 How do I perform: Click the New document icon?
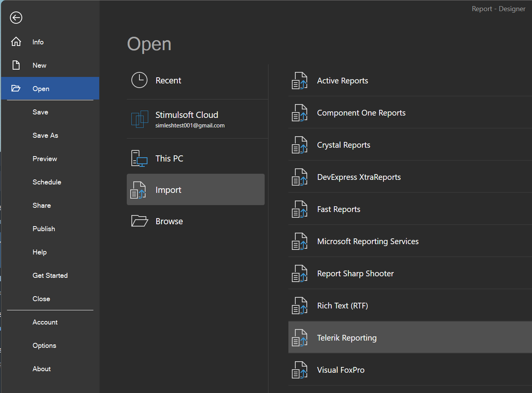[x=16, y=65]
